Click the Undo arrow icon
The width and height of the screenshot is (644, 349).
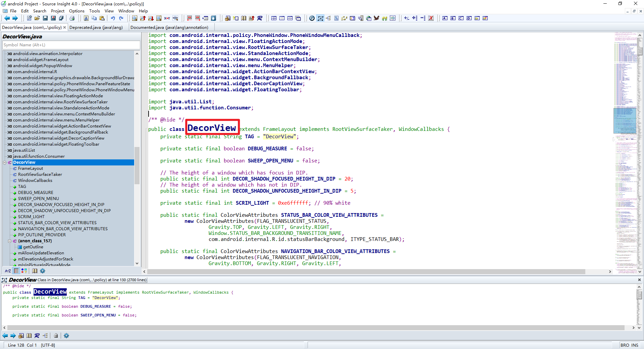tap(113, 18)
